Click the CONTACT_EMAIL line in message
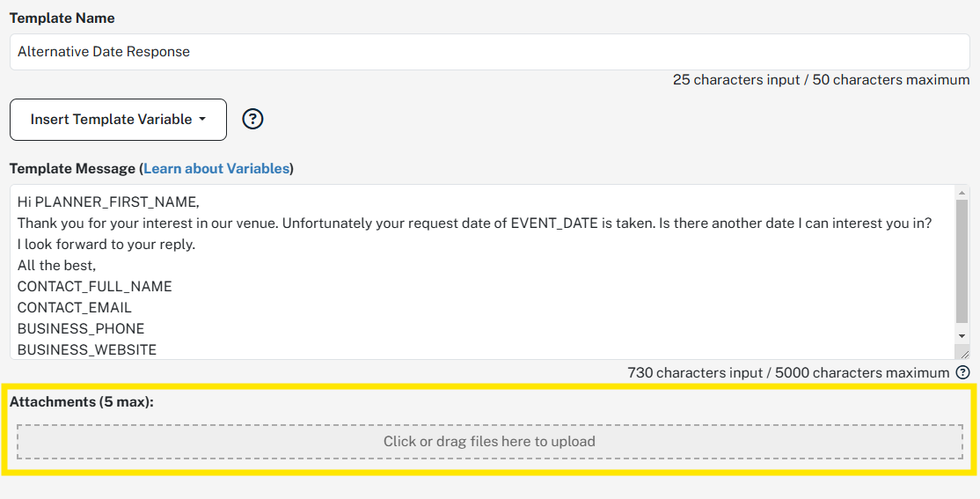 pyautogui.click(x=75, y=308)
